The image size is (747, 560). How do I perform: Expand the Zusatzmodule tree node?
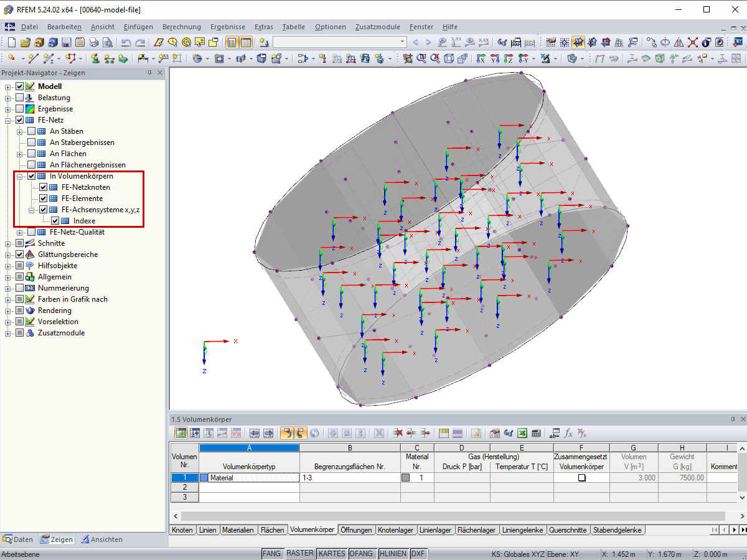point(8,333)
